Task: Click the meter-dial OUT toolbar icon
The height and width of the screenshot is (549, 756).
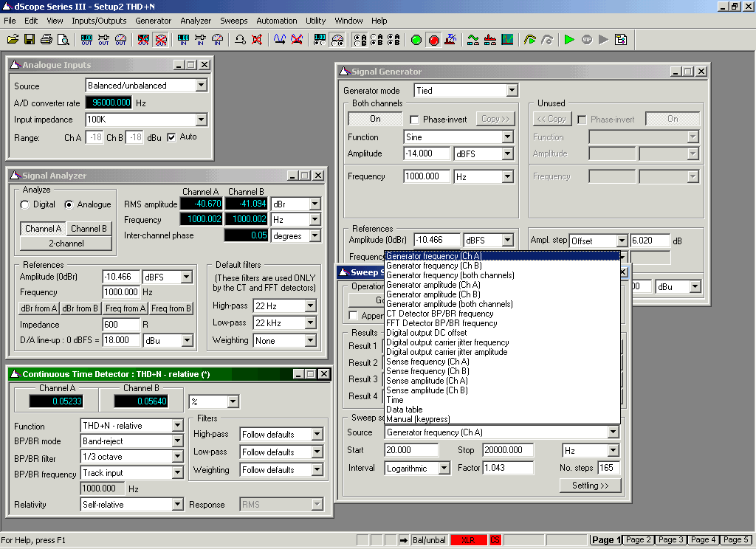Action: tap(120, 40)
